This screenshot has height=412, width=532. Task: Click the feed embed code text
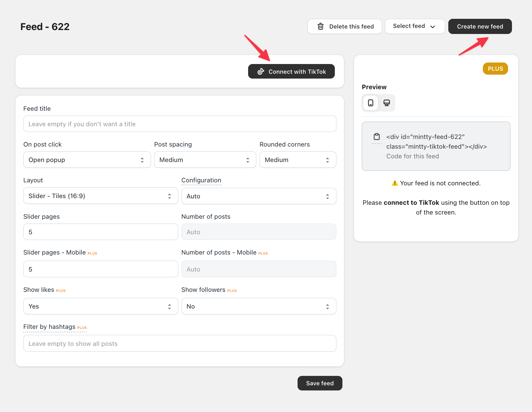pyautogui.click(x=436, y=142)
